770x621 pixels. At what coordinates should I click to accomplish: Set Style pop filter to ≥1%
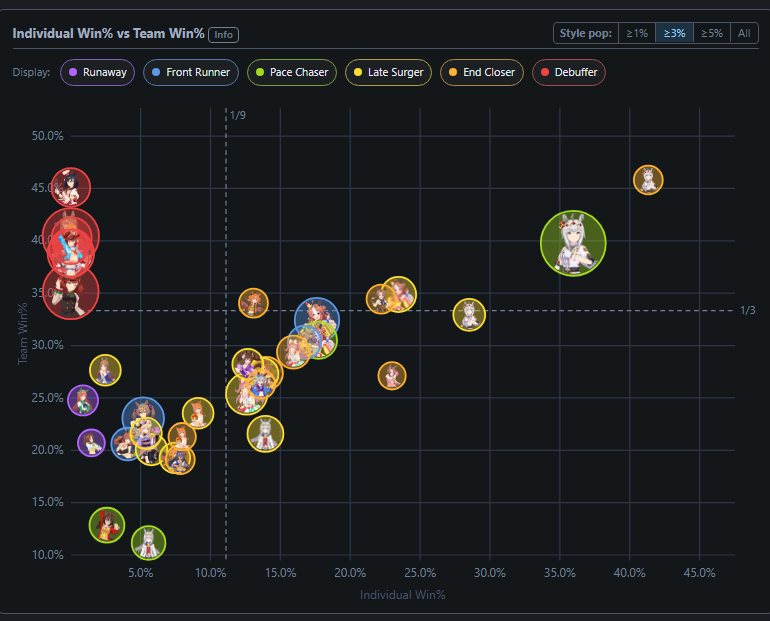coord(637,33)
